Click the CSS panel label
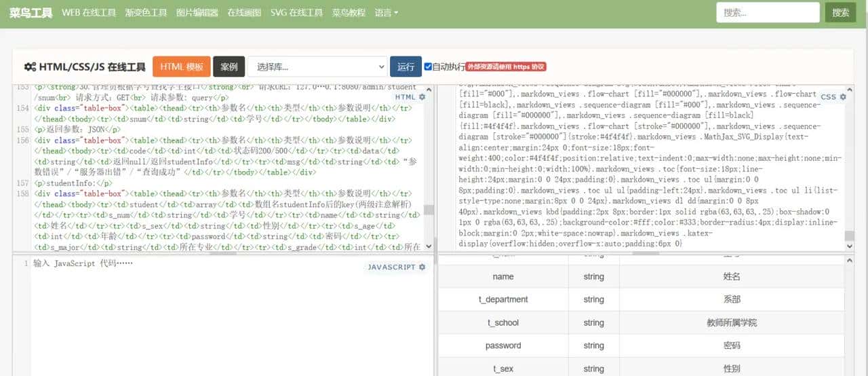This screenshot has width=868, height=376. (x=829, y=97)
